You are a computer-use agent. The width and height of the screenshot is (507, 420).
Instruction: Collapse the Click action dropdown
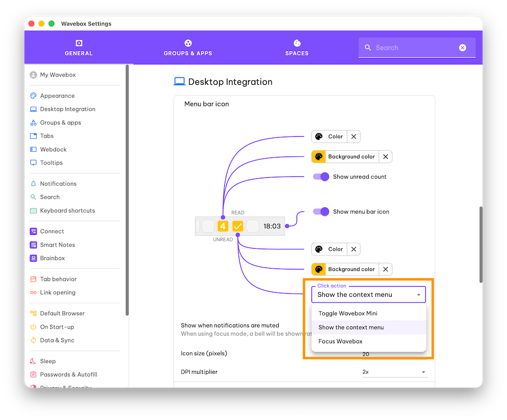418,295
